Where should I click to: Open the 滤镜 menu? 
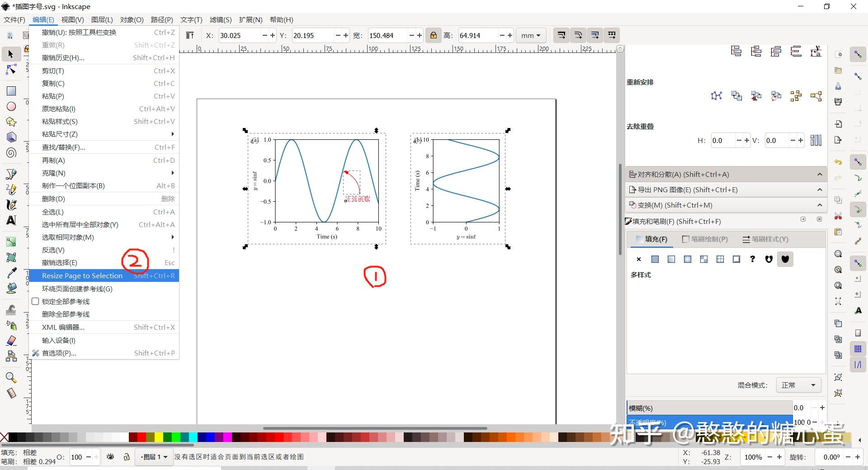pyautogui.click(x=220, y=19)
